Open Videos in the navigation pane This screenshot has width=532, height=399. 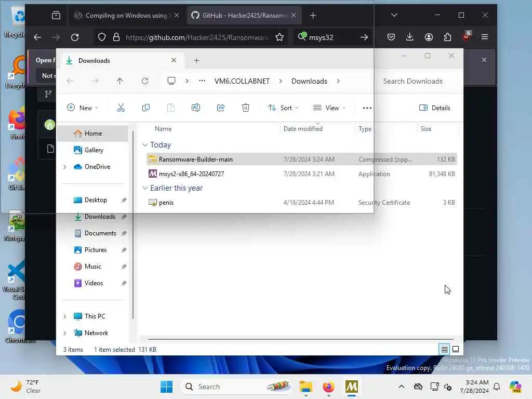tap(92, 283)
